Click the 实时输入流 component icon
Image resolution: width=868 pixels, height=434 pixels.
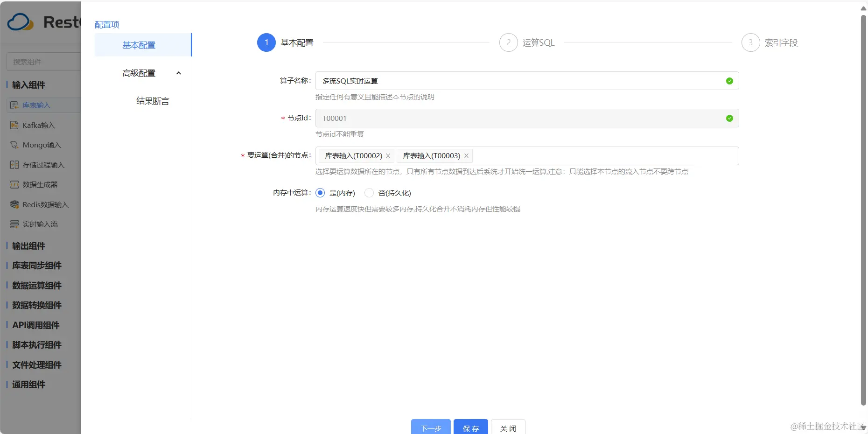pos(14,224)
